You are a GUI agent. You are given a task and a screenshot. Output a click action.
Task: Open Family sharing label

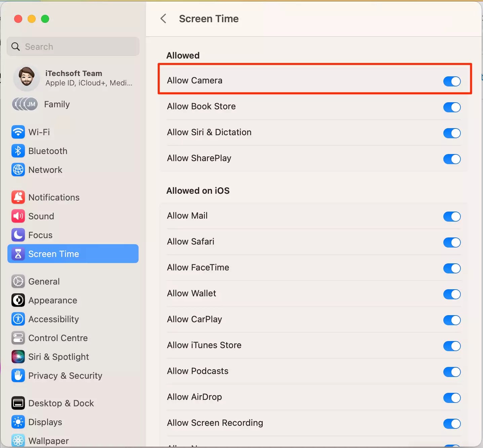(x=57, y=104)
